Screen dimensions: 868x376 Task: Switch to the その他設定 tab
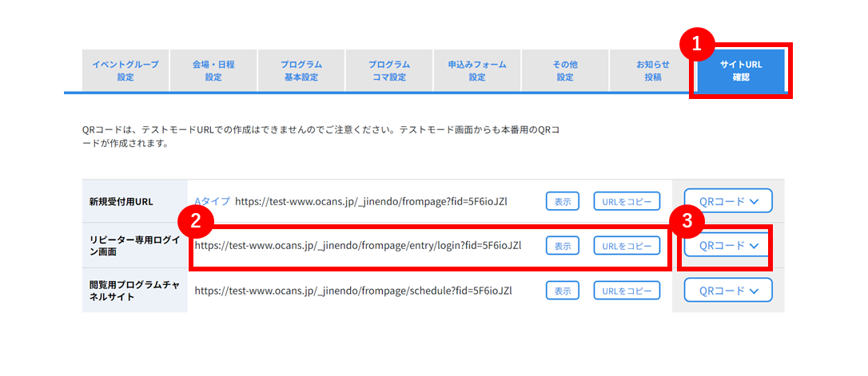tap(565, 71)
